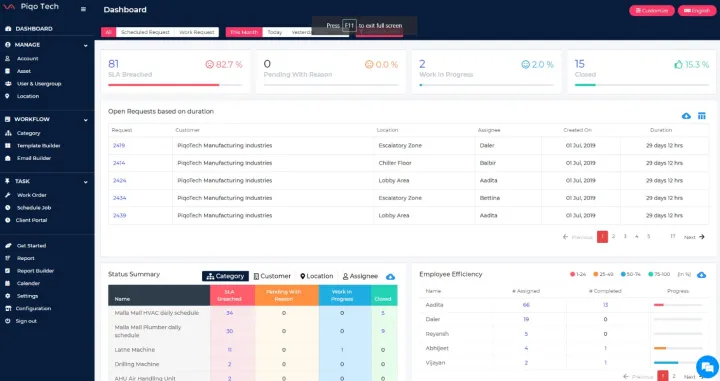The width and height of the screenshot is (720, 381).
Task: Collapse the MANAGE sidebar section
Action: pyautogui.click(x=85, y=45)
